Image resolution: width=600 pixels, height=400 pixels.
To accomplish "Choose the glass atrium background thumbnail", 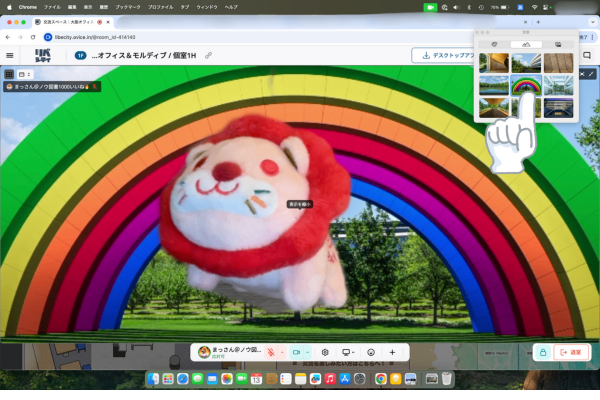I will [558, 85].
